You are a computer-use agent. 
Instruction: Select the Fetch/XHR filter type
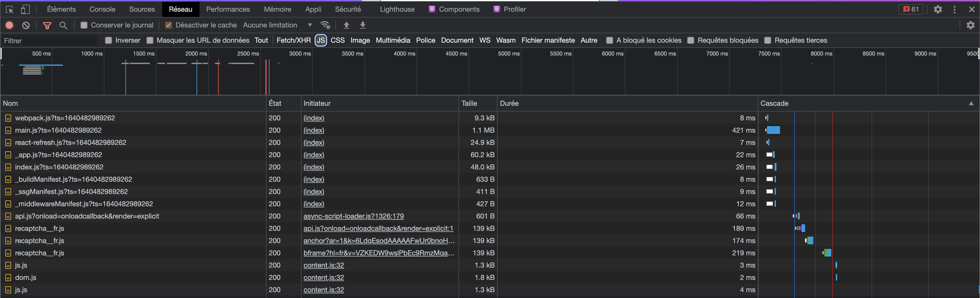point(294,40)
